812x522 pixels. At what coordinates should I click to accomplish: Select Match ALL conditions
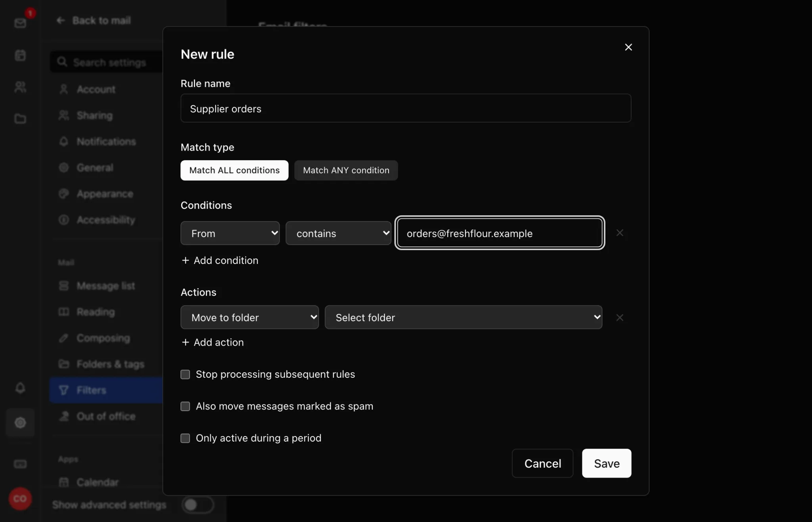pyautogui.click(x=234, y=170)
